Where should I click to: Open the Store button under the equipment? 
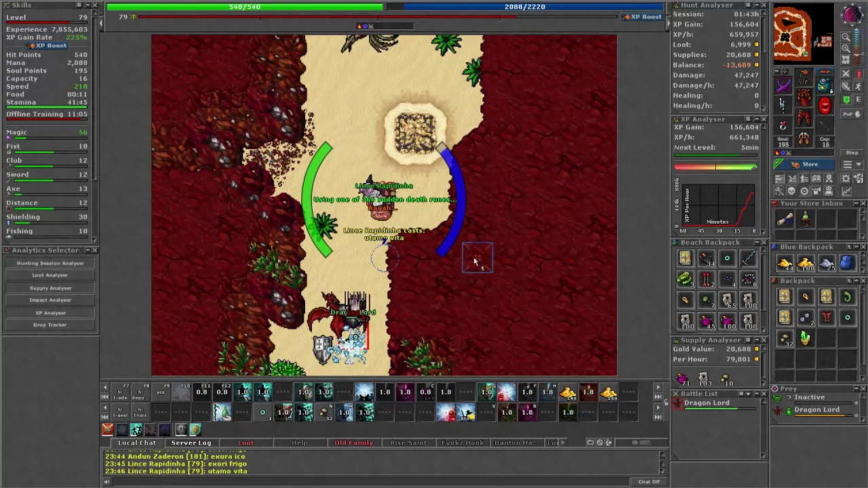point(804,164)
